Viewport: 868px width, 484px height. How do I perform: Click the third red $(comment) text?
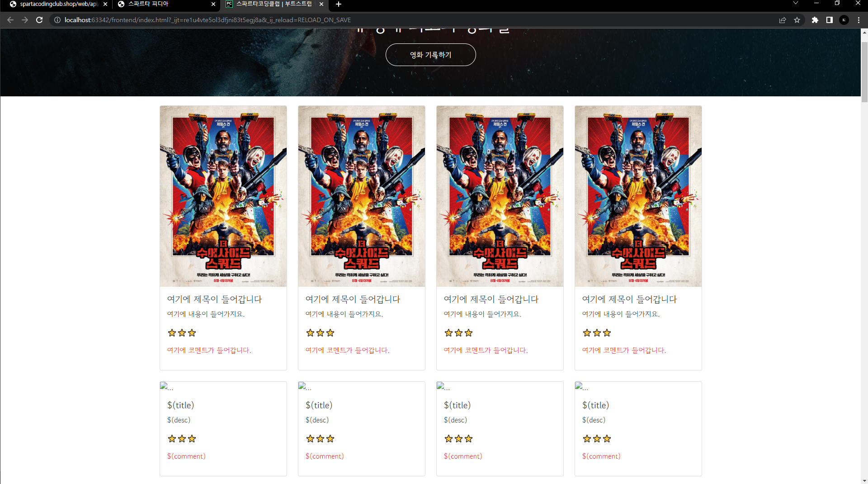tap(463, 456)
